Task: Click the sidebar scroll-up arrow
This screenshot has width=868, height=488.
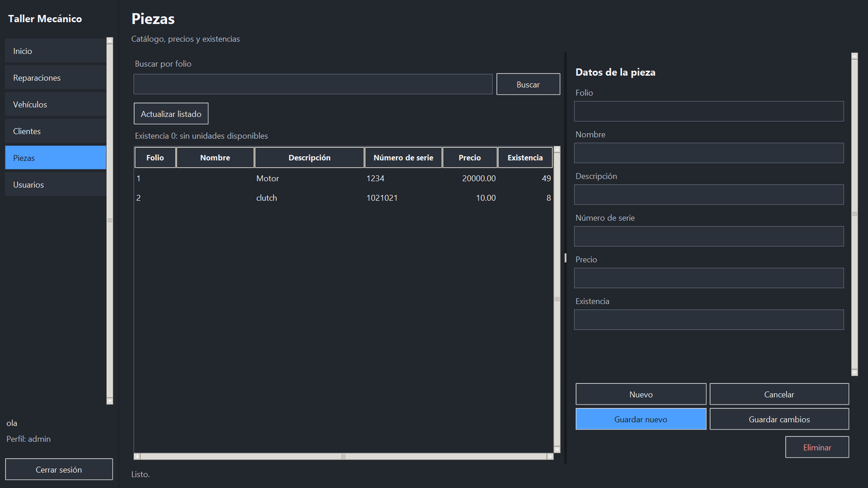Action: point(110,40)
